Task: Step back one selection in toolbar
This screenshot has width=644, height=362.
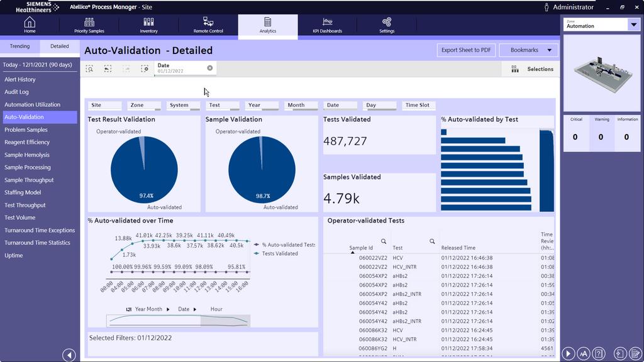Action: pyautogui.click(x=108, y=69)
